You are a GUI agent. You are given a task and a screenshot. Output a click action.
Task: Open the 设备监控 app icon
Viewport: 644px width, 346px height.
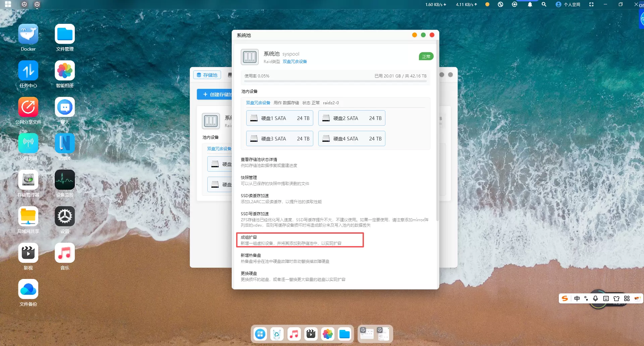[x=65, y=180]
